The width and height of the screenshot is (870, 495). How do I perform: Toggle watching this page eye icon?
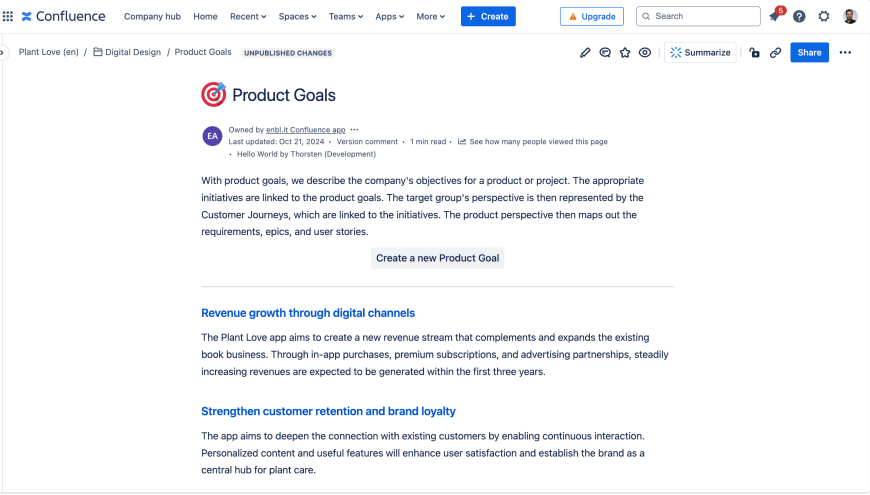coord(645,53)
